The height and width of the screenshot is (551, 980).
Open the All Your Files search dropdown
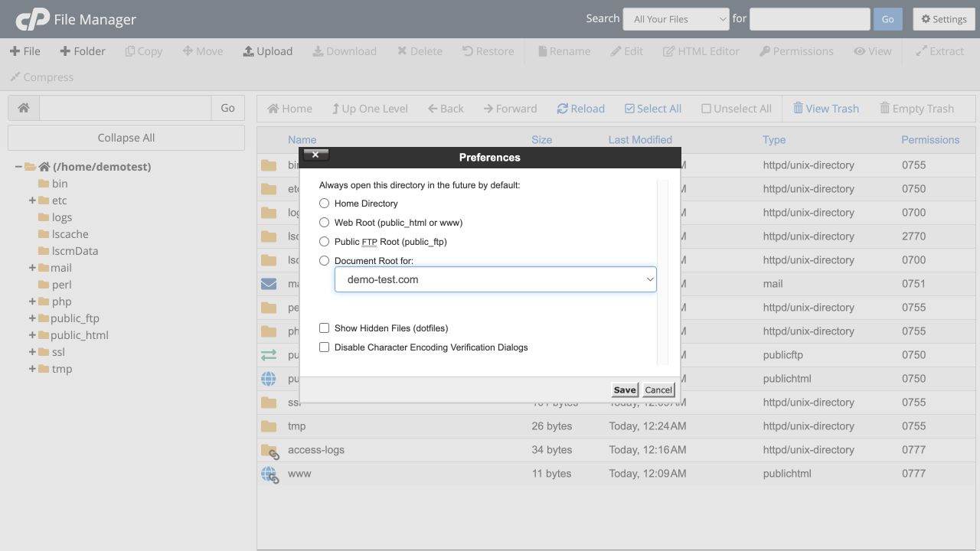point(676,19)
